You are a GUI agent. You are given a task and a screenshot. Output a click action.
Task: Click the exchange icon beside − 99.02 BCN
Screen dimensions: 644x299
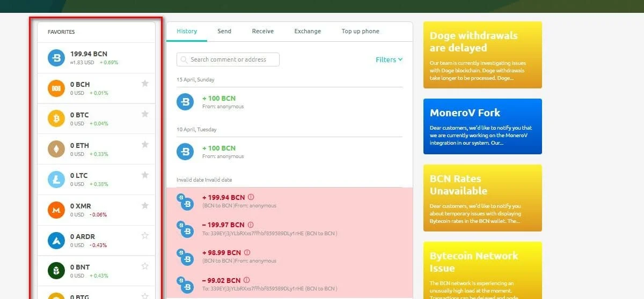point(185,285)
